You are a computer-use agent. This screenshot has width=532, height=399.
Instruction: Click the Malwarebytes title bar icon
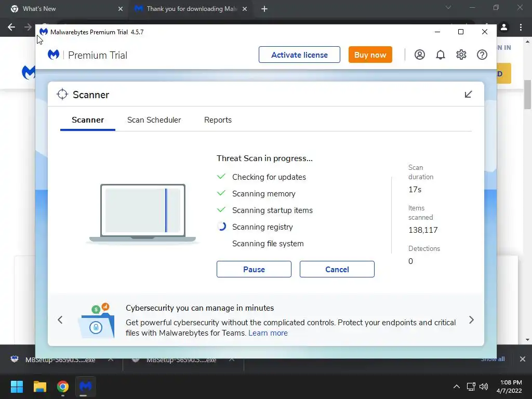coord(44,32)
